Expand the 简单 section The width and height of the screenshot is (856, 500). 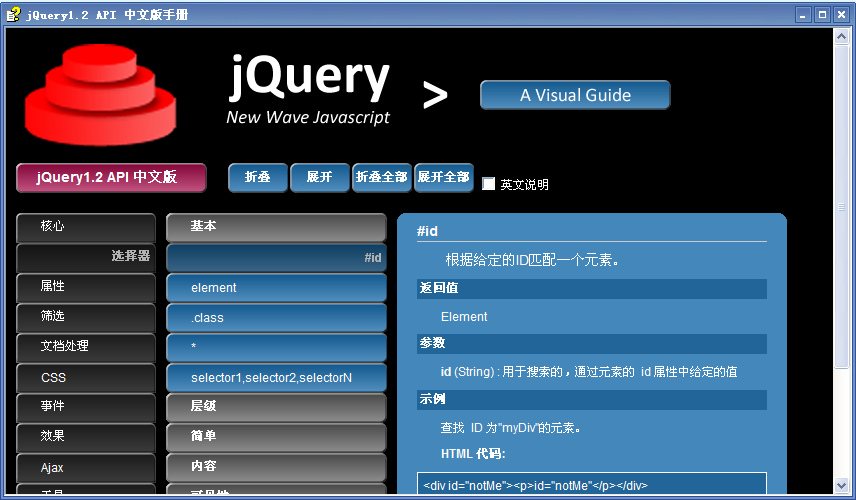click(x=276, y=437)
